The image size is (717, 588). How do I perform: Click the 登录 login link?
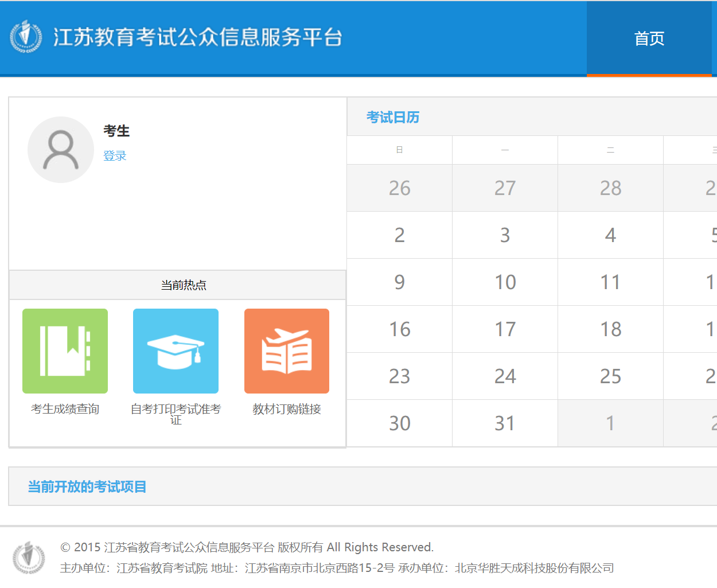(x=115, y=155)
